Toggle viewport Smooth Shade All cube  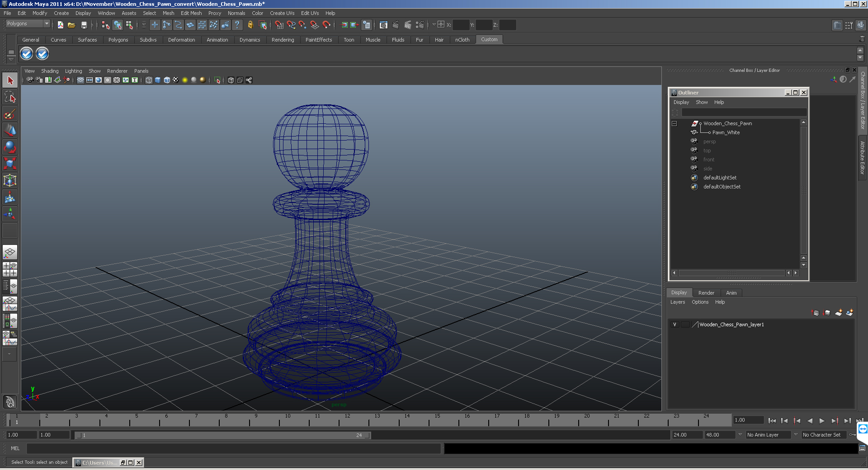pyautogui.click(x=158, y=80)
